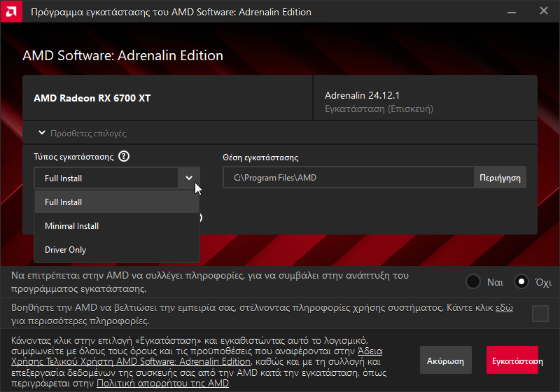Click the C:\Program Files\AMD path field
This screenshot has width=560, height=392.
pyautogui.click(x=349, y=177)
